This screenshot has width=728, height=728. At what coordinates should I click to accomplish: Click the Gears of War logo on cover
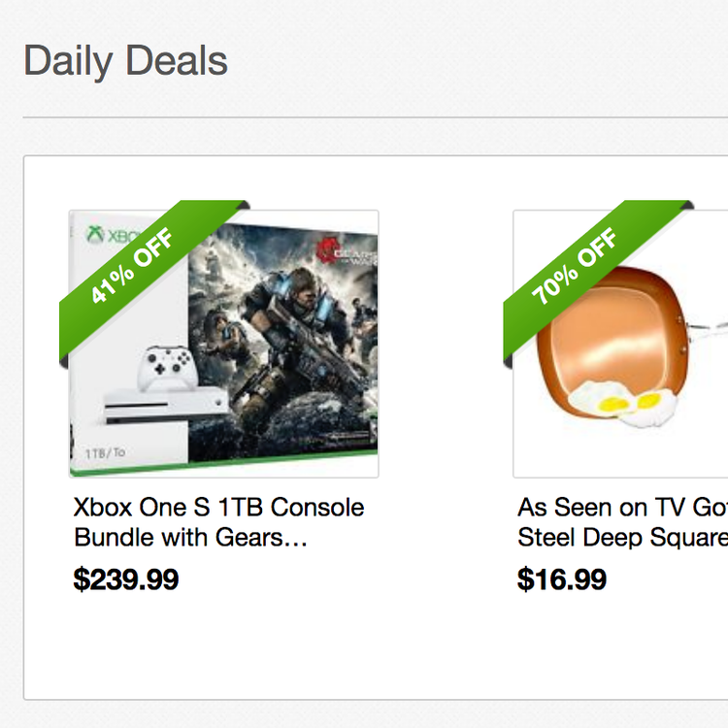[346, 254]
